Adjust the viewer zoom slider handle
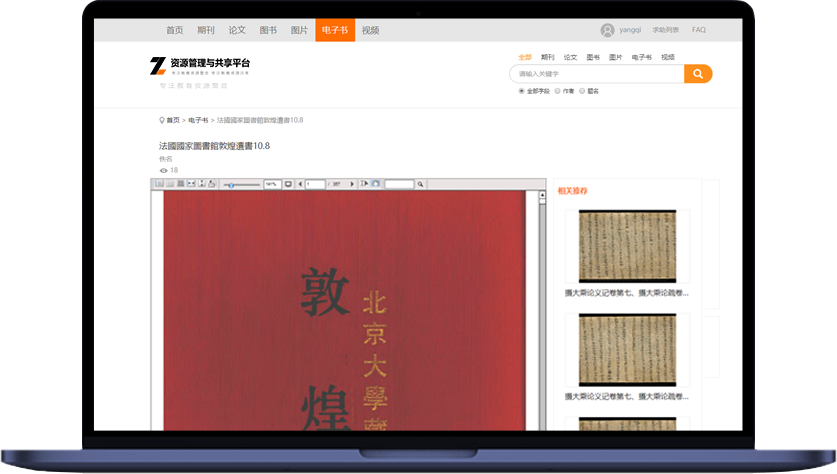 coord(231,185)
